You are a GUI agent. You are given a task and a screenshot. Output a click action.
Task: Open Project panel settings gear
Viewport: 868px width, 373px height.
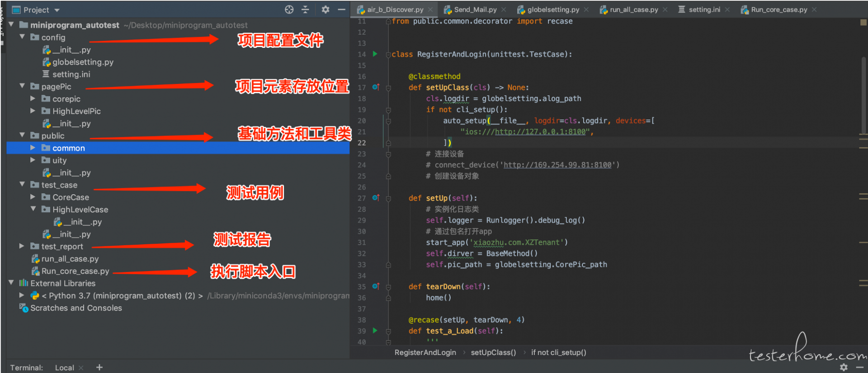(x=325, y=9)
